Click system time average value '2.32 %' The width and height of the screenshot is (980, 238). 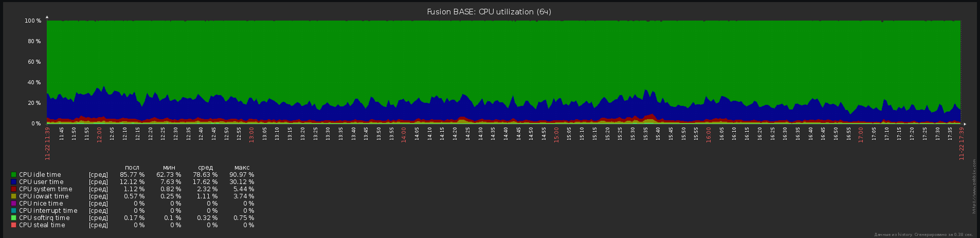point(207,189)
